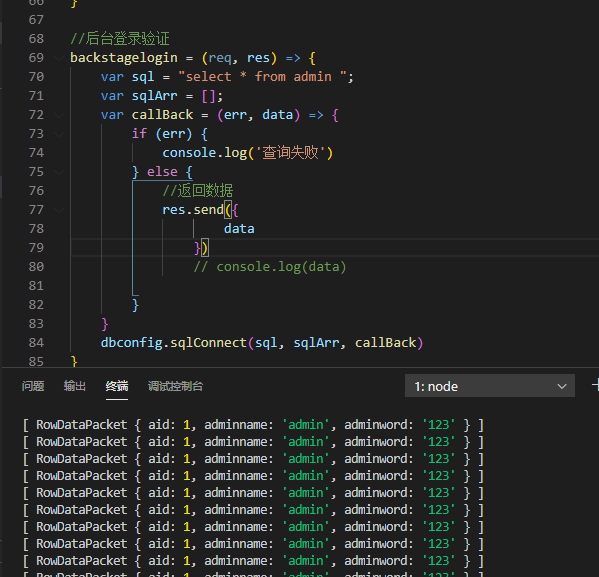Click the if keyword on line 73
The height and width of the screenshot is (577, 599).
click(139, 134)
